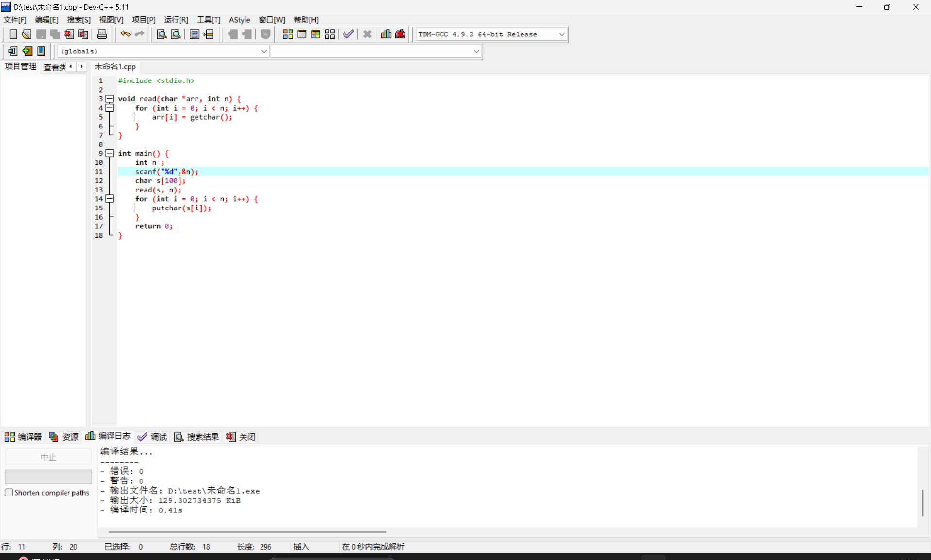Switch to the 资源 bottom tab
931x560 pixels.
64,437
